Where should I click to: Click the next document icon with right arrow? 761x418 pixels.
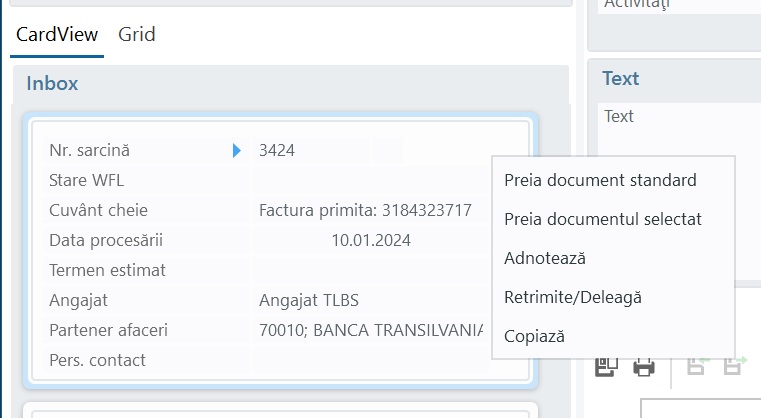click(735, 366)
